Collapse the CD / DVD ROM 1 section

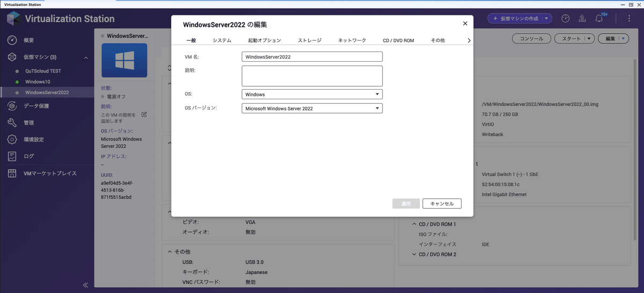pyautogui.click(x=414, y=224)
